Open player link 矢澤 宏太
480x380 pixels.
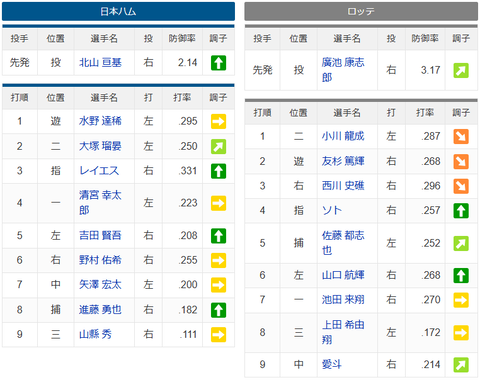(100, 285)
